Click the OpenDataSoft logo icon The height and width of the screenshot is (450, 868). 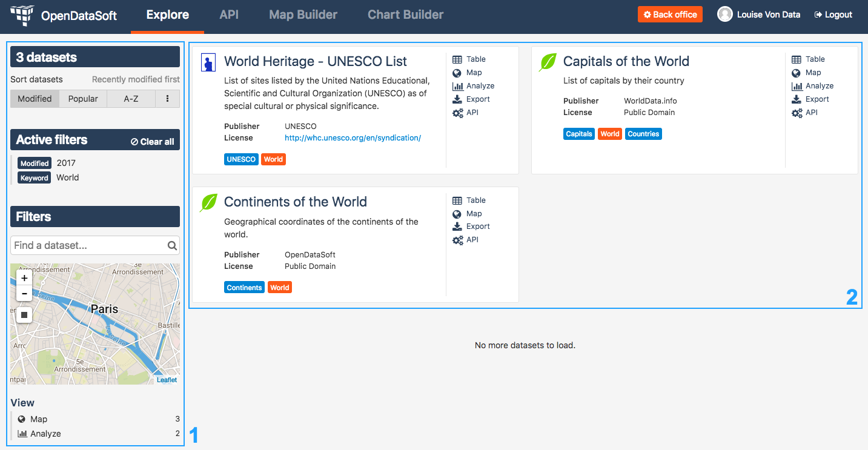pyautogui.click(x=22, y=15)
